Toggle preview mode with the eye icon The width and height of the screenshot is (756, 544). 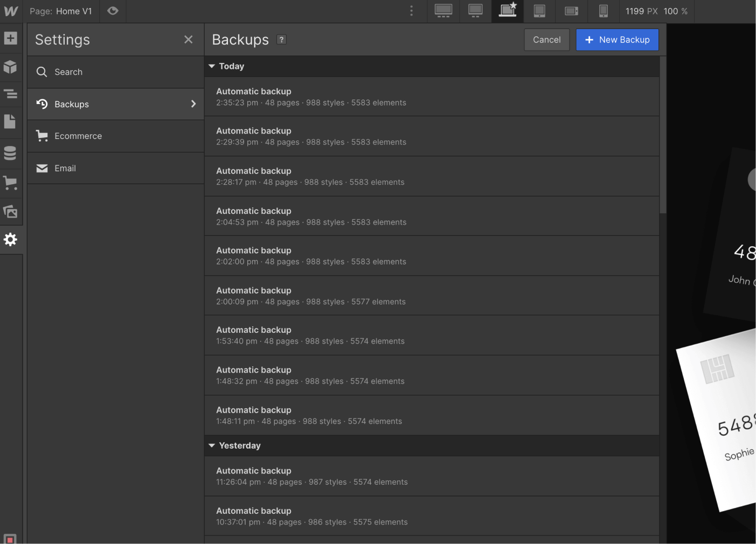[x=113, y=11]
